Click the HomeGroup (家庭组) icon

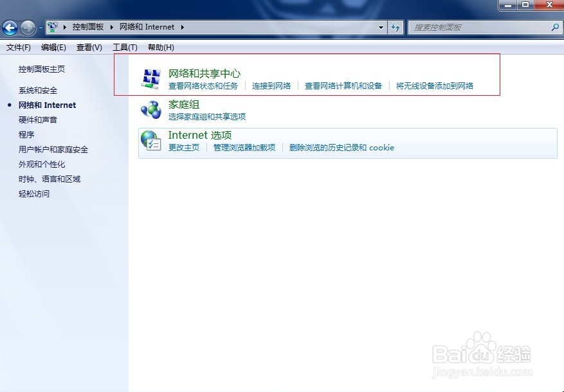pos(150,109)
